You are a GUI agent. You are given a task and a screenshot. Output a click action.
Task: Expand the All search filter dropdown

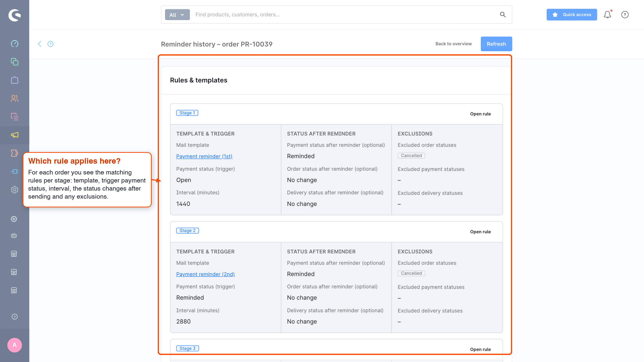coord(177,15)
